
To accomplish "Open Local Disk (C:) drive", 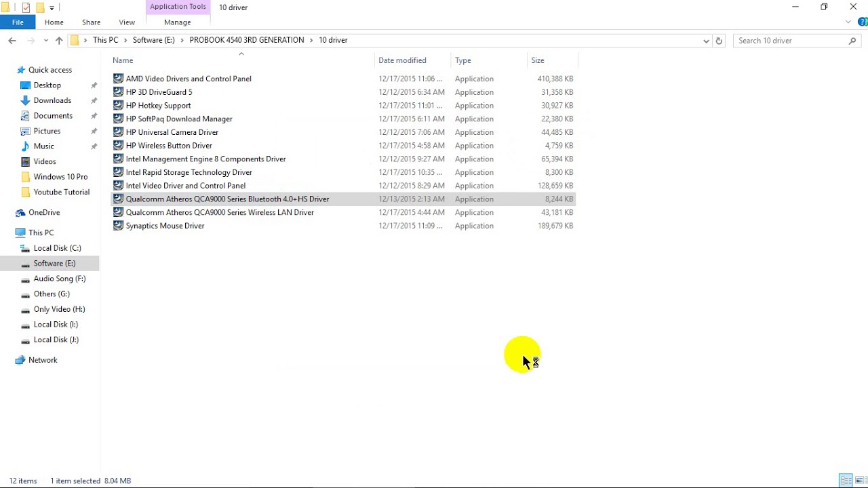I will coord(57,248).
